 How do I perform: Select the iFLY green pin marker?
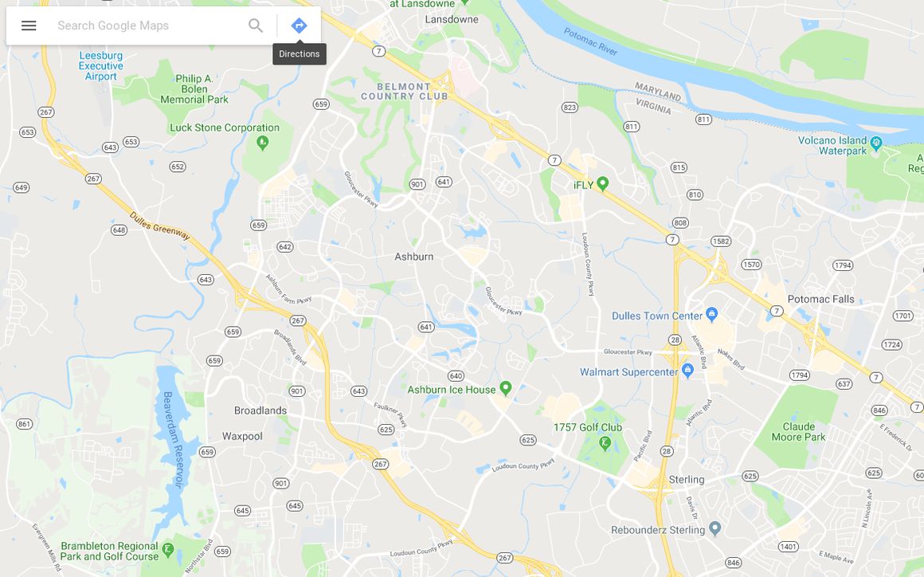(602, 183)
